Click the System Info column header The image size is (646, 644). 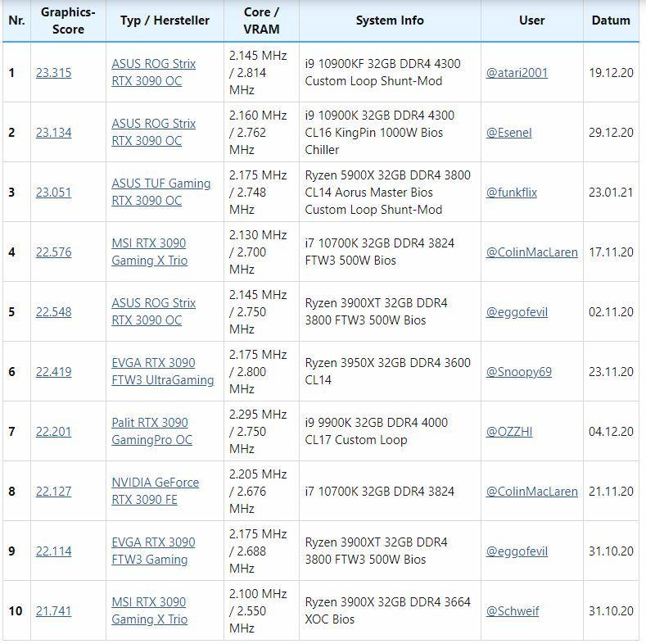390,20
